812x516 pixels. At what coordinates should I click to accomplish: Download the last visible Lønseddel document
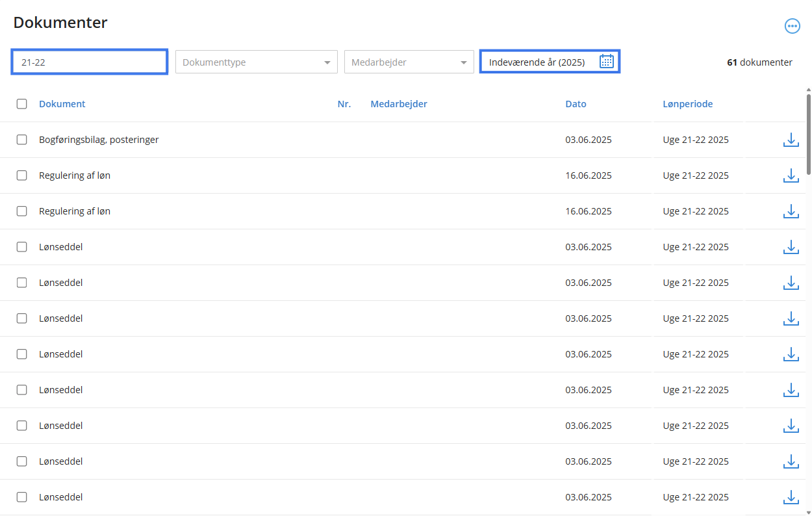pyautogui.click(x=791, y=497)
